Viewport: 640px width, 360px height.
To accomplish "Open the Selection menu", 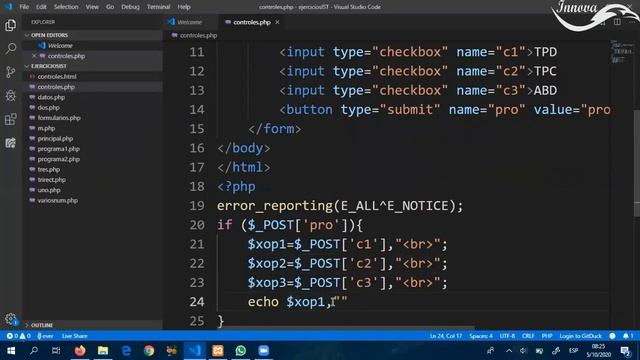I will (66, 7).
